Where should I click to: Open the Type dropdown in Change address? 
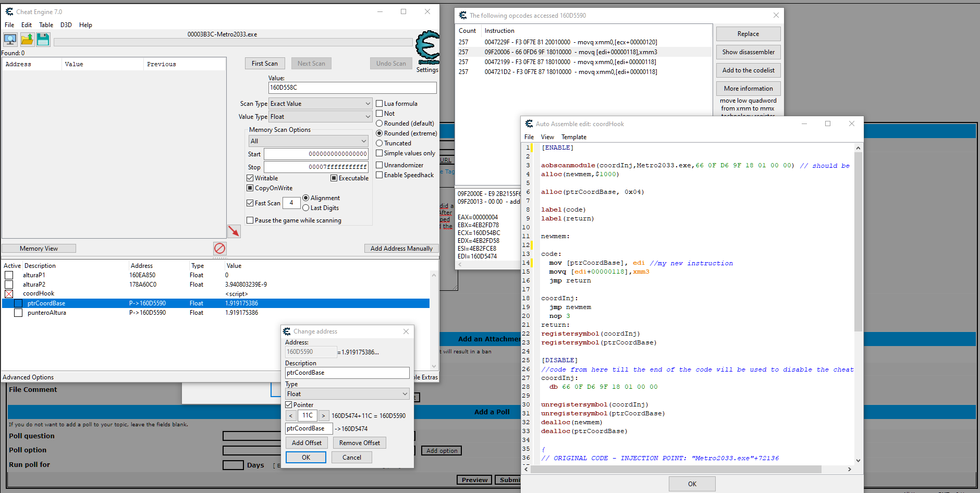(x=347, y=394)
